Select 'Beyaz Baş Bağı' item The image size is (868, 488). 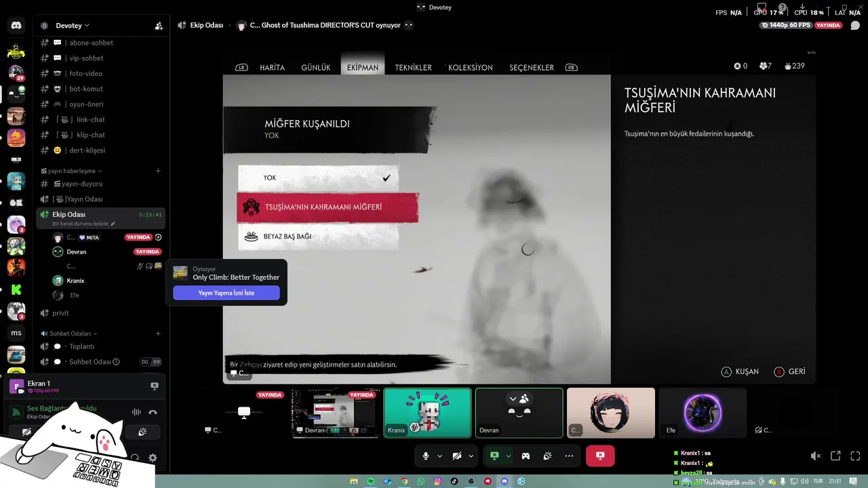(318, 237)
